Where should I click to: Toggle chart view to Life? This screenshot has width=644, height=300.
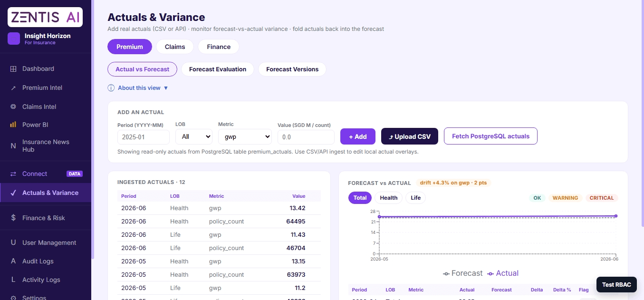click(x=416, y=198)
